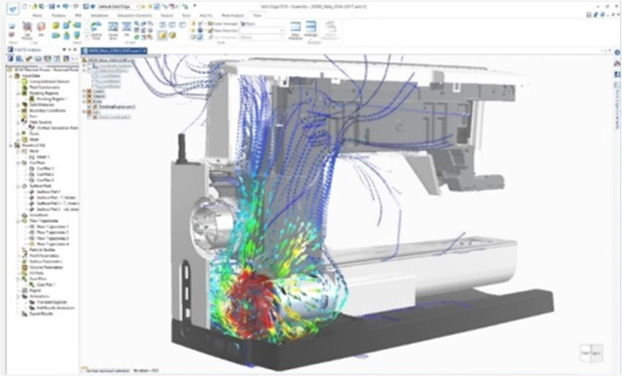Open the view styles dropdown in ribbon

tap(261, 30)
